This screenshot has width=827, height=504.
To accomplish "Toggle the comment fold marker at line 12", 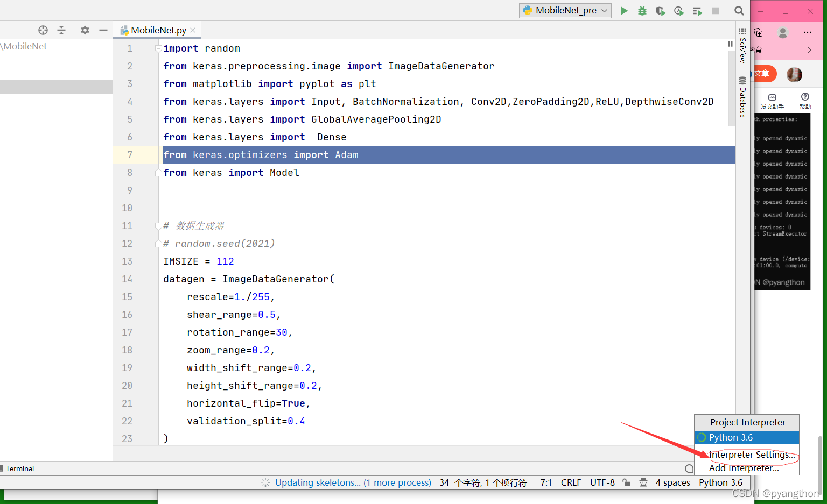I will point(158,244).
